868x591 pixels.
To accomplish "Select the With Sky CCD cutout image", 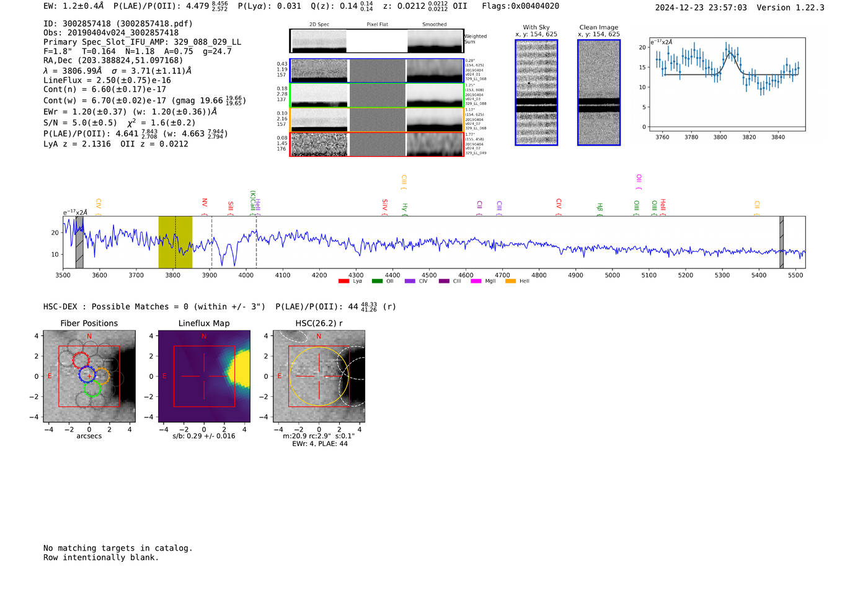I will [536, 92].
